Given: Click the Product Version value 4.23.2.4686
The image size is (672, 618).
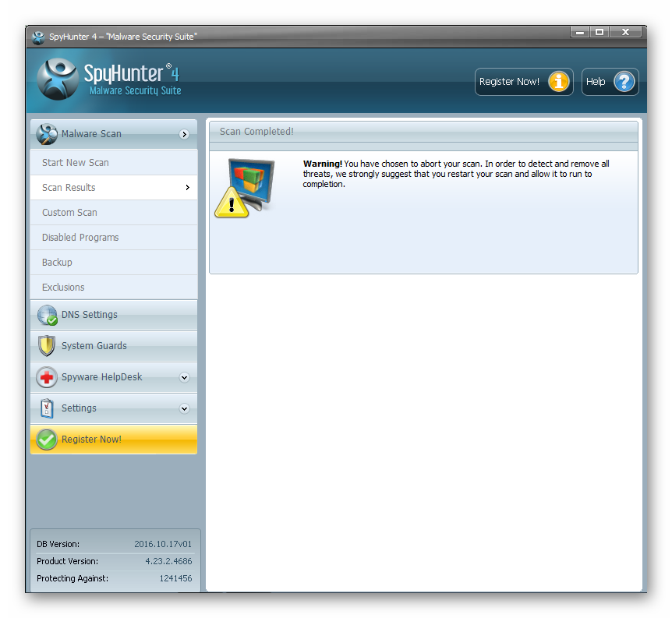Looking at the screenshot, I should (168, 561).
